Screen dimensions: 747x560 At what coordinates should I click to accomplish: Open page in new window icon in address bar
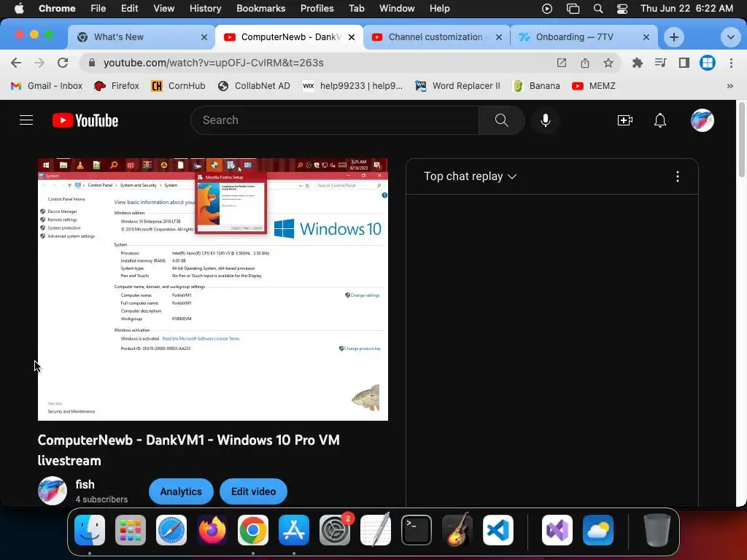pos(562,63)
